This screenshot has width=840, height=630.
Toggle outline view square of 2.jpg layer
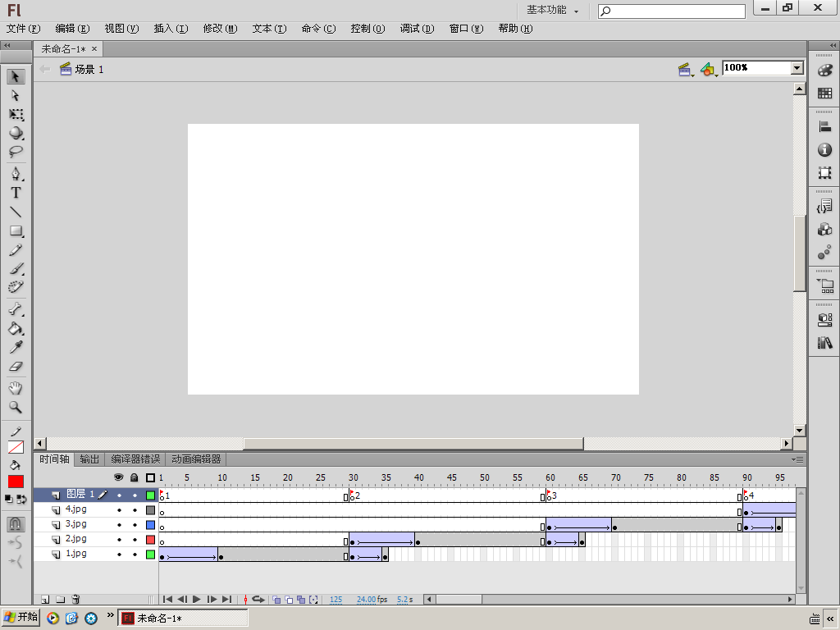click(x=151, y=540)
